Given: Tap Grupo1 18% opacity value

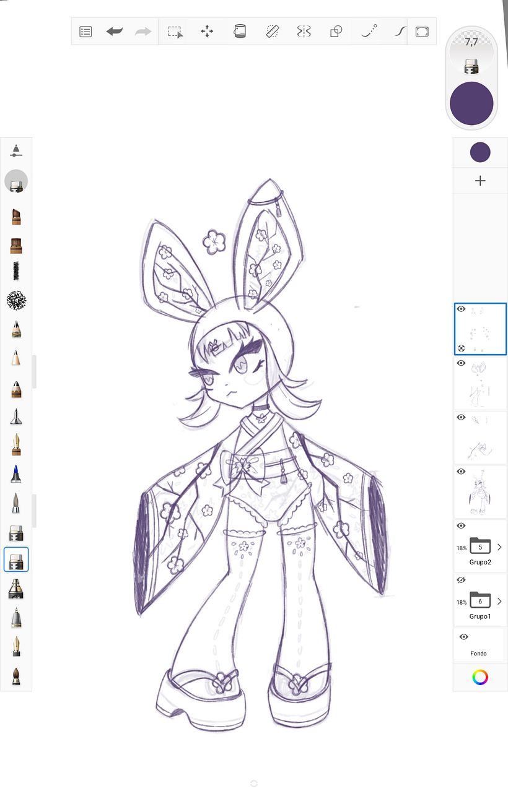Looking at the screenshot, I should (462, 602).
